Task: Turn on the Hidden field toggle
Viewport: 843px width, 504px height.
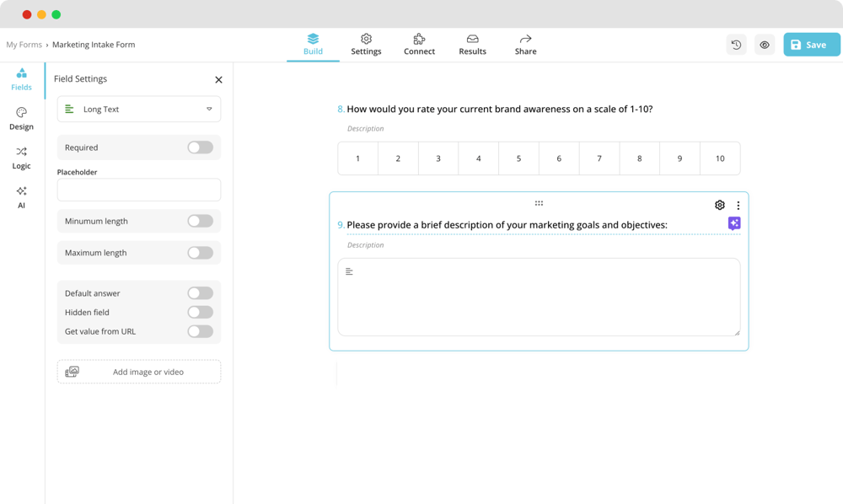Action: coord(200,312)
